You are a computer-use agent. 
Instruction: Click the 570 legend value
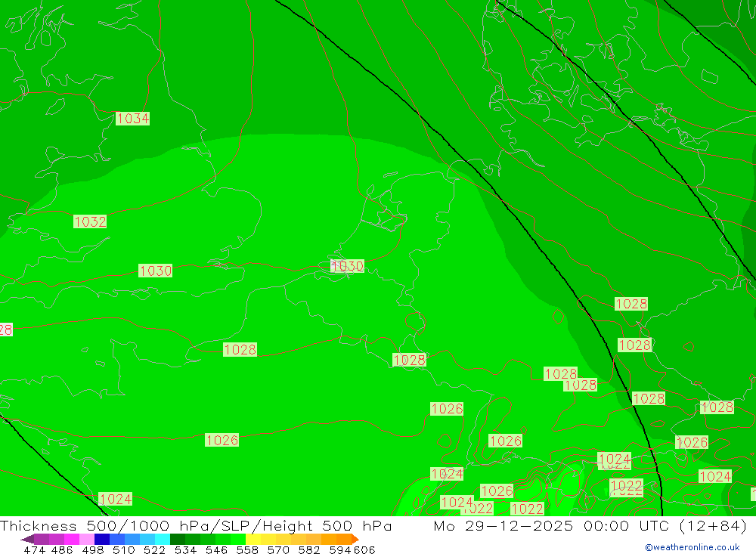pyautogui.click(x=277, y=549)
